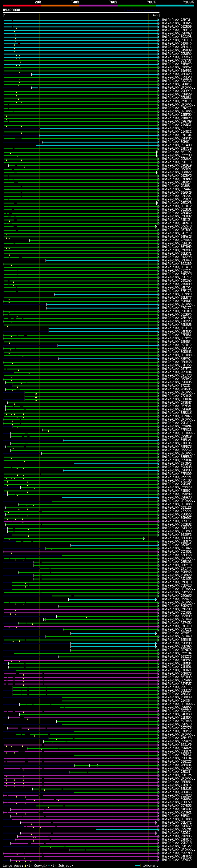Image resolution: width=197 pixels, height=868 pixels.
Task: Click the white query sequence bar
Action: click(x=81, y=12)
